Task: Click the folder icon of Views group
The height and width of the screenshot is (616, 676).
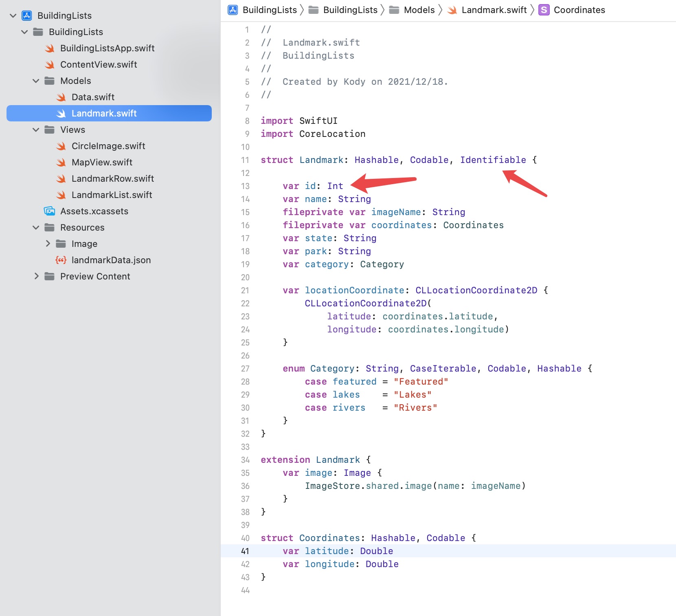Action: (49, 130)
